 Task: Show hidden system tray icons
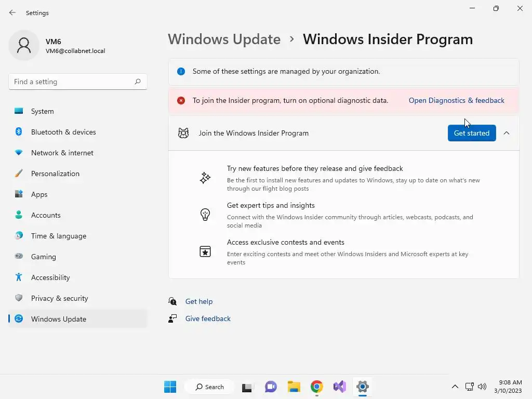[455, 387]
